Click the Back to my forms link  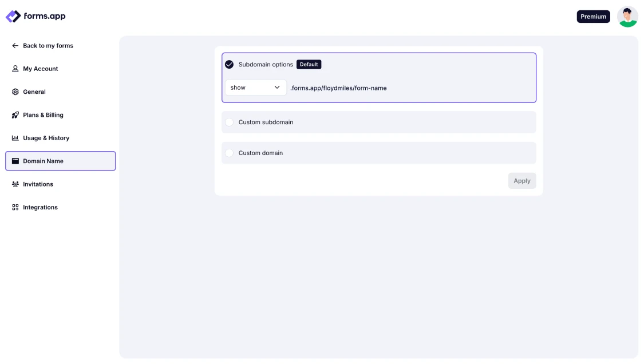coord(48,46)
